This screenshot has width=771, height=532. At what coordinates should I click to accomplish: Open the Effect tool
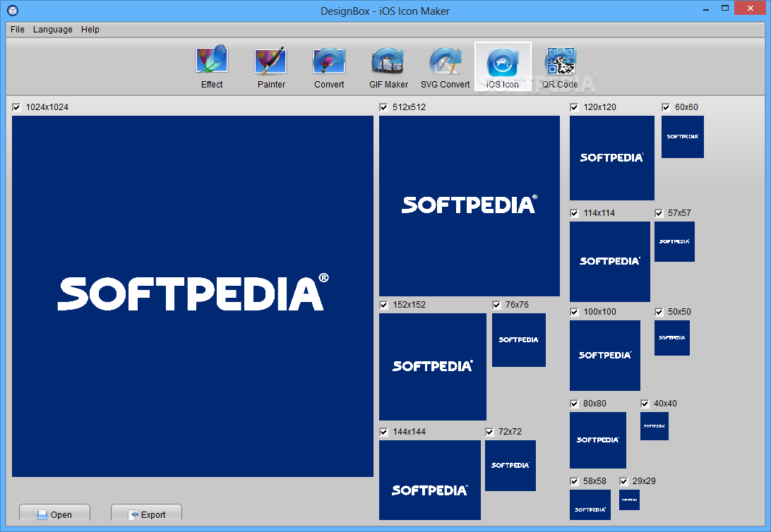click(x=212, y=67)
